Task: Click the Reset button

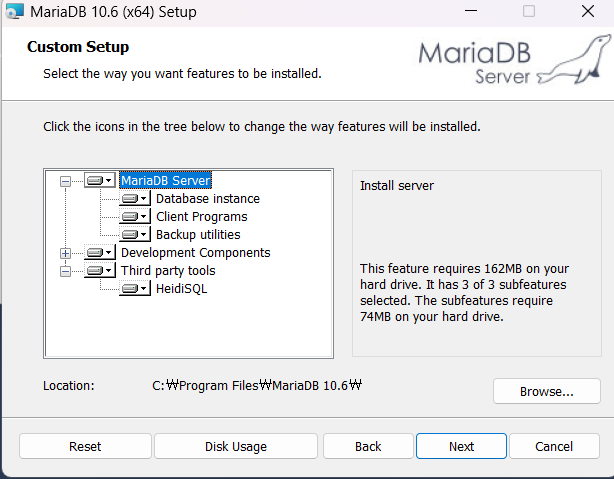Action: (x=85, y=446)
